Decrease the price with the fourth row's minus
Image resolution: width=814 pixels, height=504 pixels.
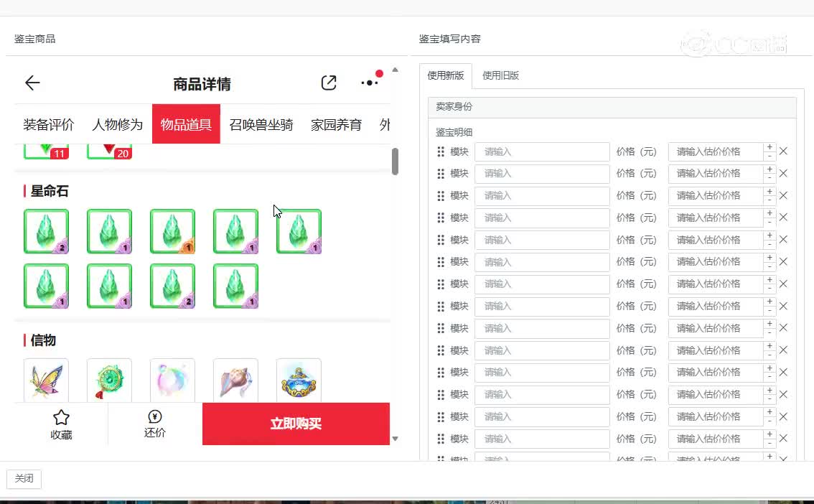770,222
